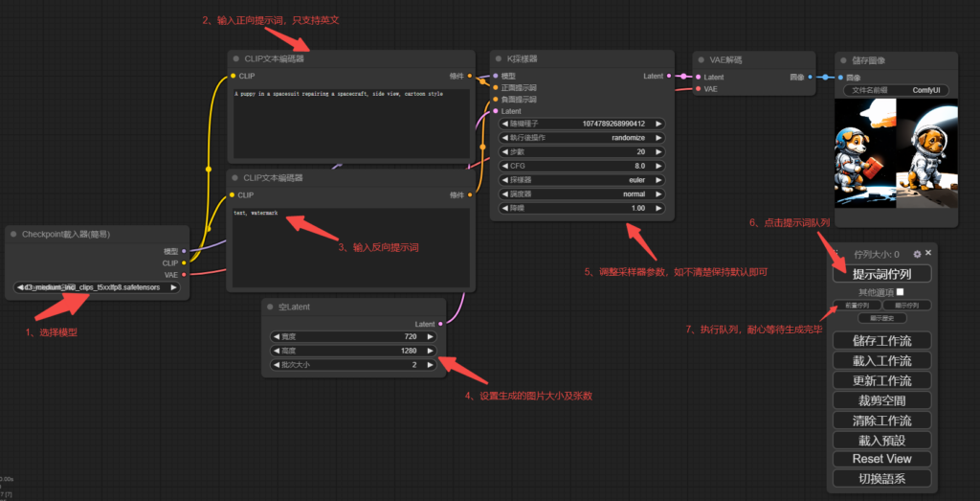Toggle the 其他選項 checkbox
The width and height of the screenshot is (980, 501).
coord(900,291)
